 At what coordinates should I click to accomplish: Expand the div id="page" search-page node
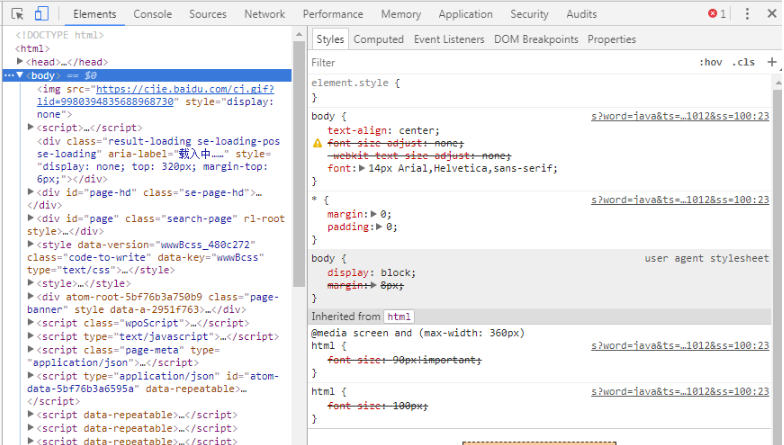click(30, 218)
